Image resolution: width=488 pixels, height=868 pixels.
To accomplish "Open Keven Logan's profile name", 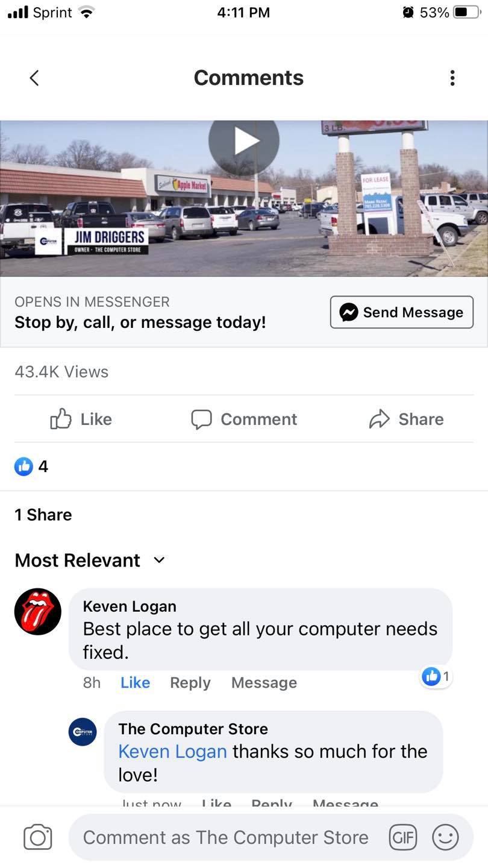I will [x=130, y=606].
